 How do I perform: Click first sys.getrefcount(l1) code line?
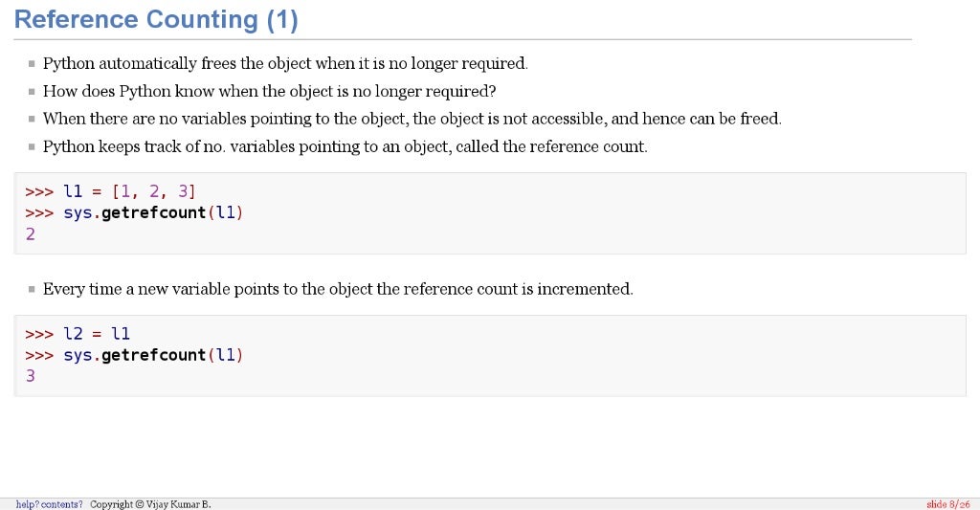pos(134,212)
